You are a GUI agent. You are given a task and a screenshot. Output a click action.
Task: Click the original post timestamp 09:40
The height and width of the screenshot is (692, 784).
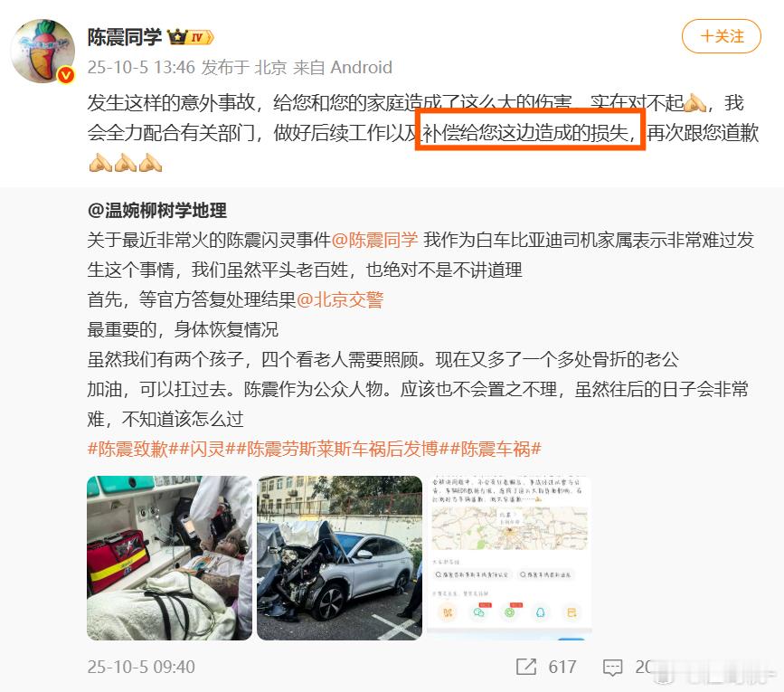point(141,667)
